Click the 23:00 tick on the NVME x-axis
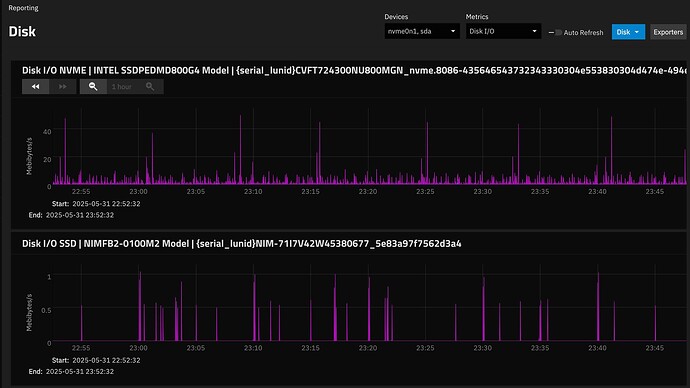Screen dimensions: 690x388 [x=138, y=192]
